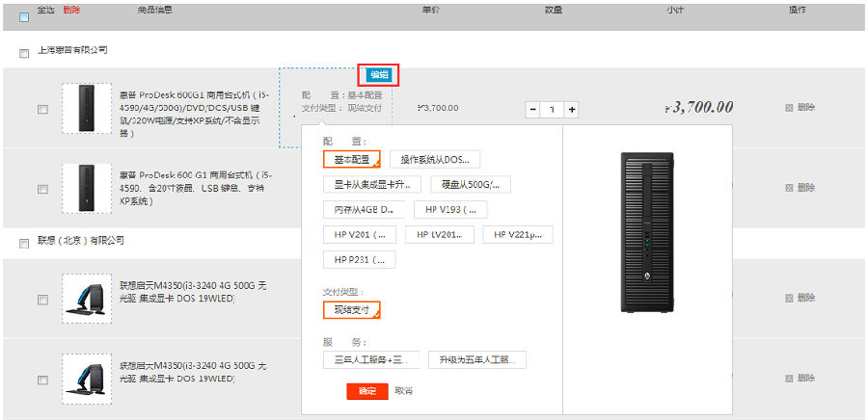Choose the 升级为五年人工服... service option

tap(477, 359)
